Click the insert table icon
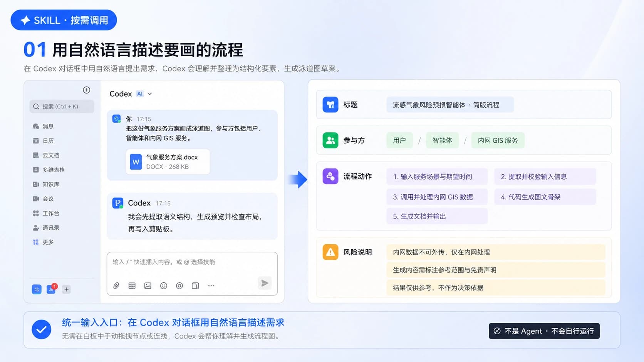 point(132,285)
